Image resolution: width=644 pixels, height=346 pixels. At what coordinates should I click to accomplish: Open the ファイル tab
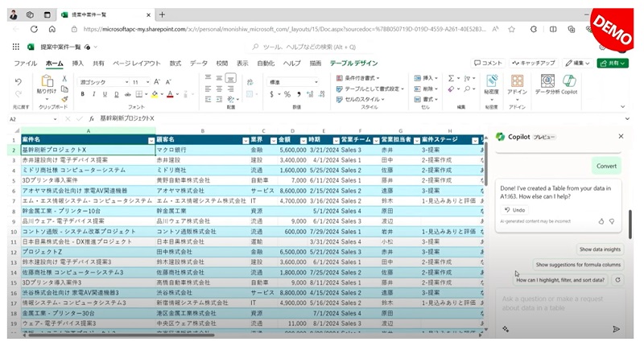(x=26, y=64)
